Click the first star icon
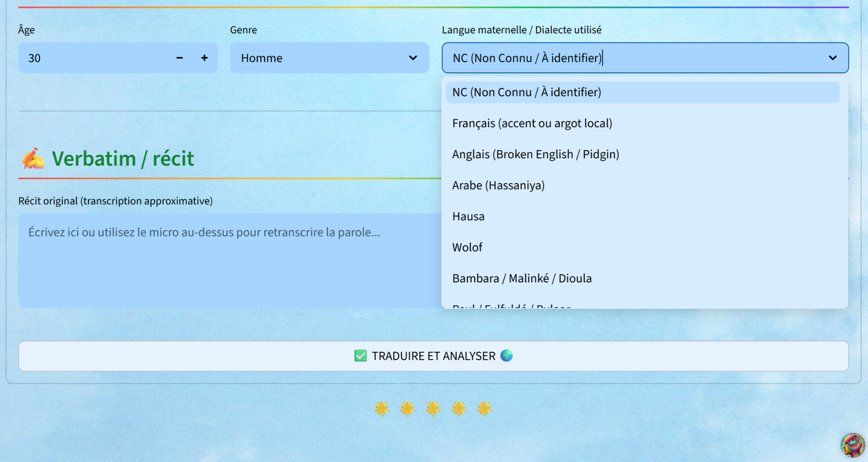This screenshot has width=868, height=462. pos(382,409)
